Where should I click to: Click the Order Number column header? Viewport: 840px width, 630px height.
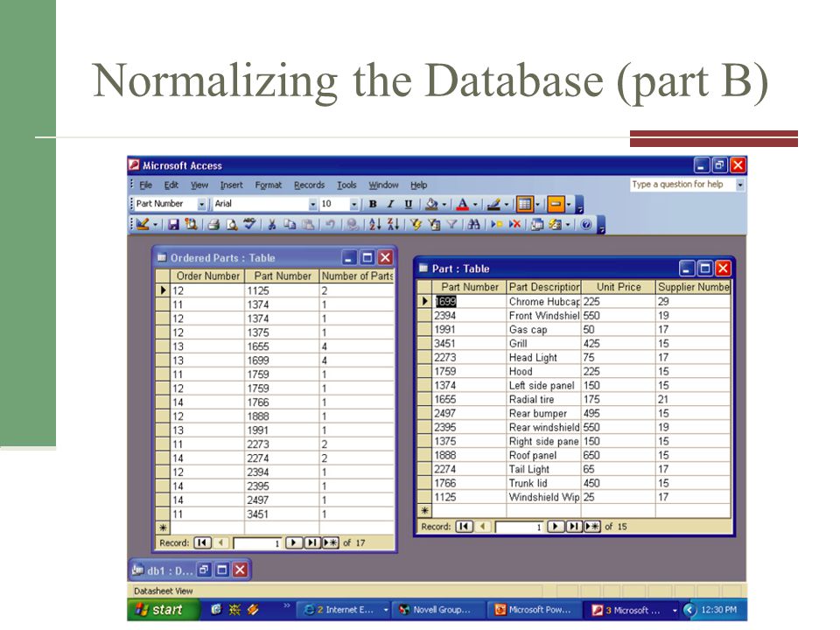point(208,276)
